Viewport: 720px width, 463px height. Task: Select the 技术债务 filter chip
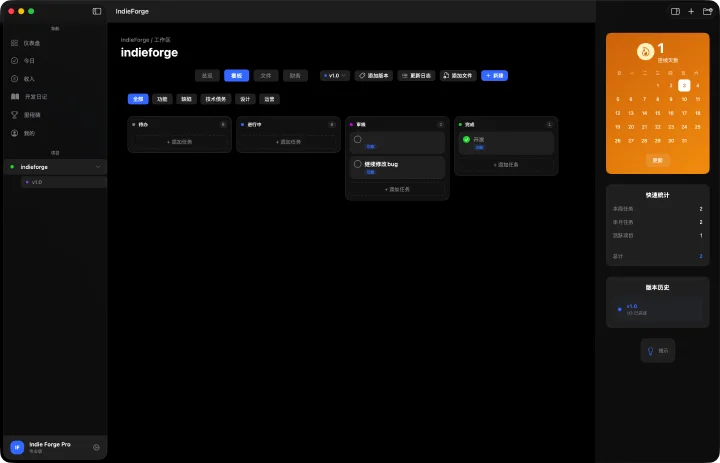(x=216, y=99)
